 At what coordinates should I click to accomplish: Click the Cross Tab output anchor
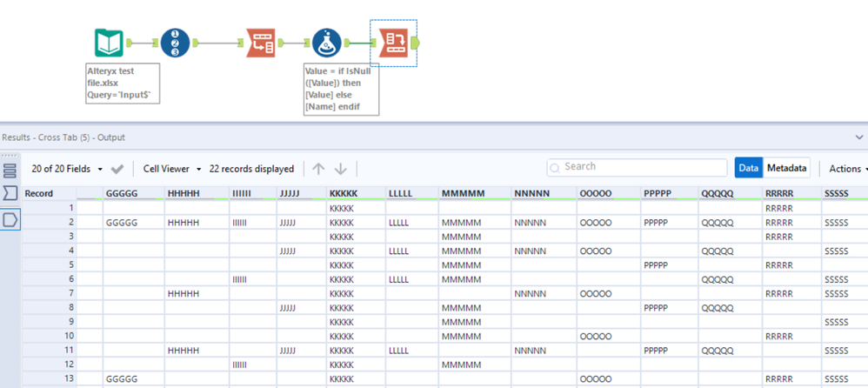[x=416, y=43]
